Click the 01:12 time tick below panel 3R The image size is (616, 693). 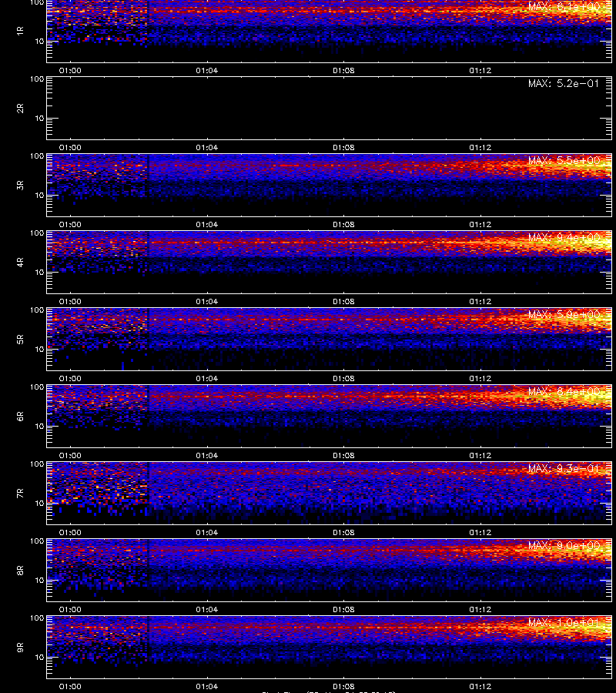click(x=480, y=225)
